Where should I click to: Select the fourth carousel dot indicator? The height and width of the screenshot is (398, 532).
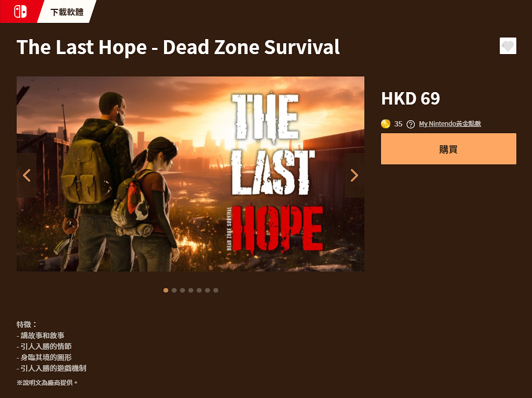tap(191, 290)
